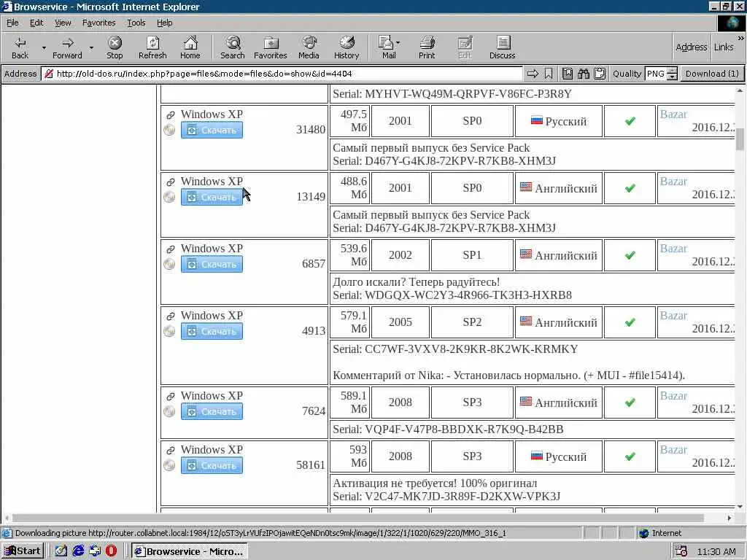Click the binoculars find icon
Viewport: 747px width, 560px height.
(x=584, y=74)
